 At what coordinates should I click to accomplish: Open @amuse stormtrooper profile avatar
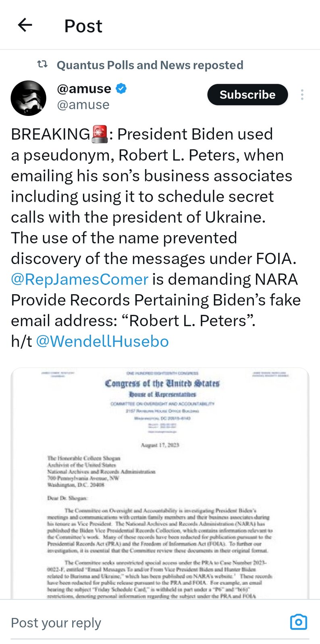(x=29, y=98)
